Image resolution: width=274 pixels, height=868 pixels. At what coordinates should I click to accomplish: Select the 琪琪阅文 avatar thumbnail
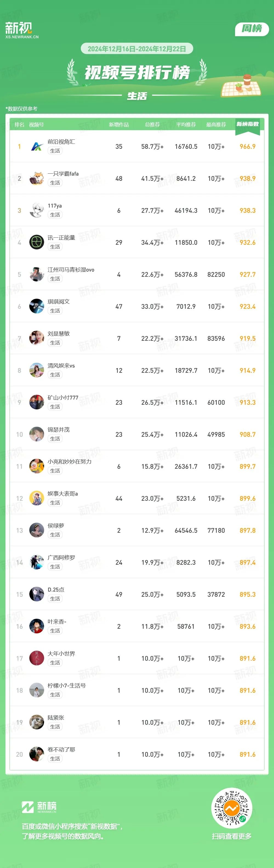(37, 307)
